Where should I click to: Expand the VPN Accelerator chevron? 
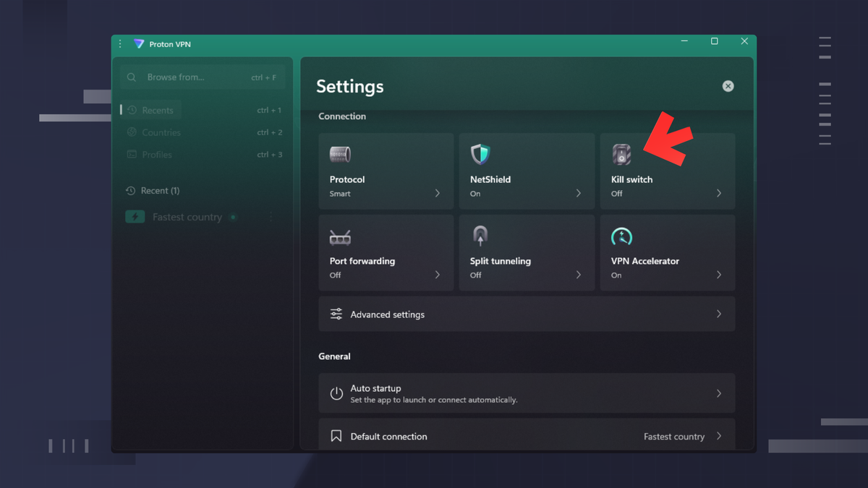(719, 275)
